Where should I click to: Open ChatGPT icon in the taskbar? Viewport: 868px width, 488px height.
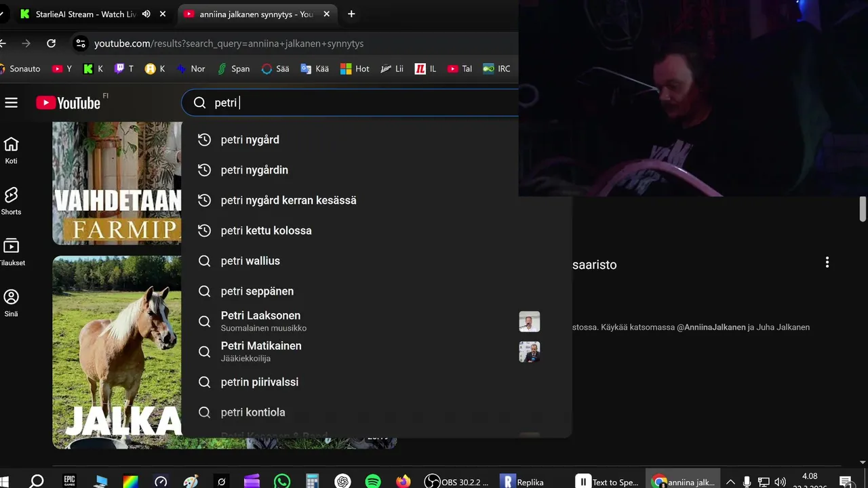click(x=342, y=481)
